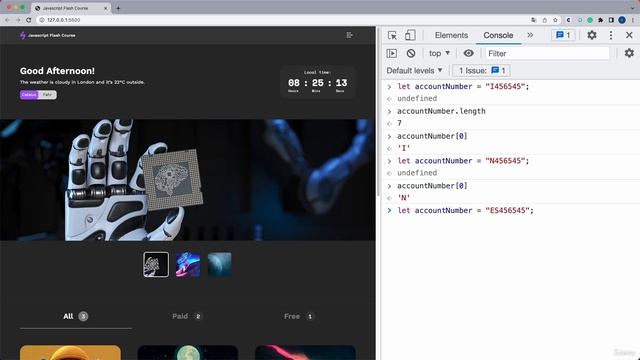640x360 pixels.
Task: Switch to the Console tab
Action: (498, 35)
